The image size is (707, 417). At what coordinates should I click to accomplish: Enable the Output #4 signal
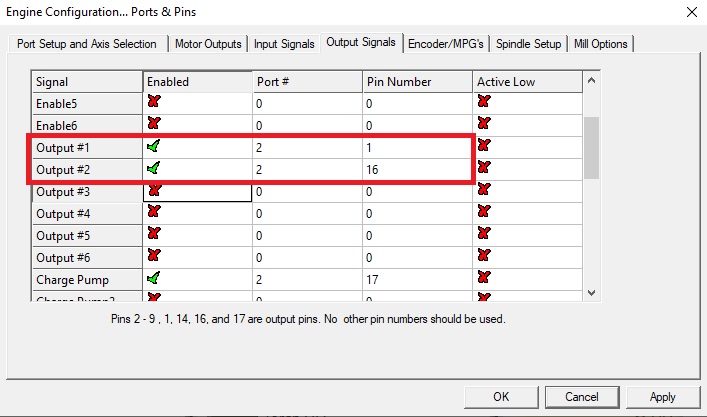tap(154, 211)
